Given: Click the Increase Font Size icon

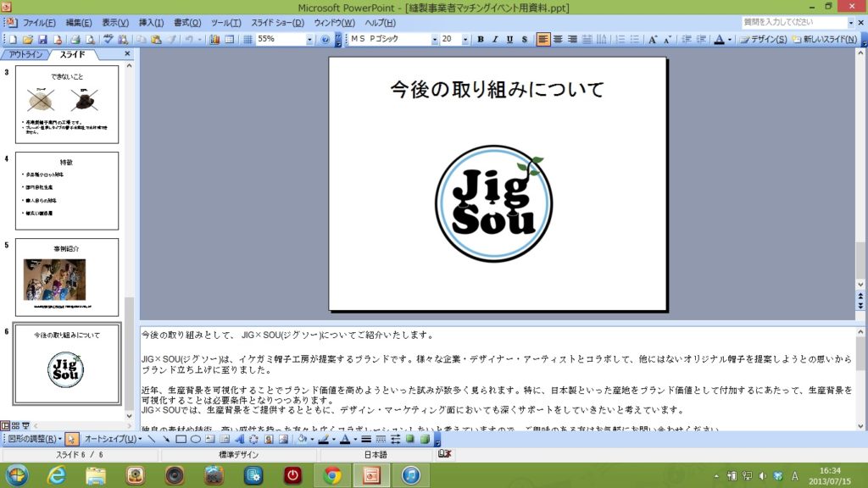Looking at the screenshot, I should [653, 40].
